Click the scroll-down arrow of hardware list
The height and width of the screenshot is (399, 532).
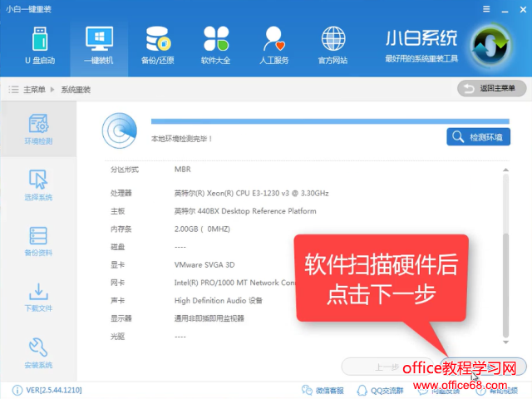(x=506, y=342)
